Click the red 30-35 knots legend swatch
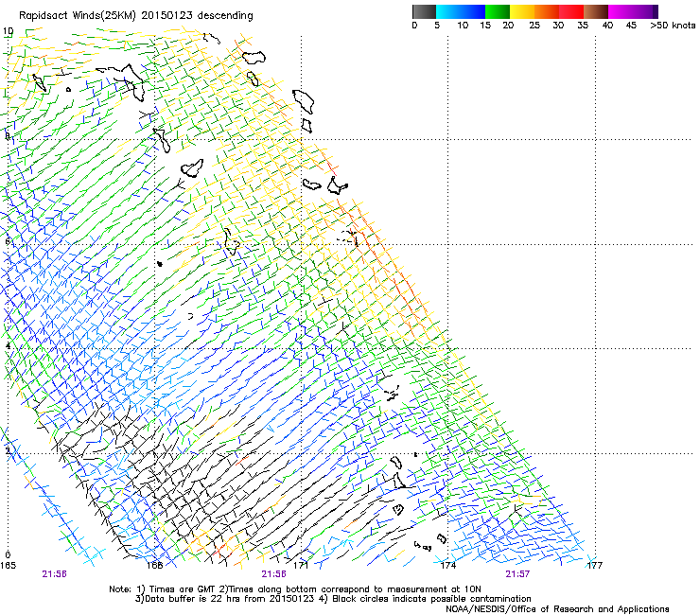Viewport: 700px width, 615px height. [571, 11]
